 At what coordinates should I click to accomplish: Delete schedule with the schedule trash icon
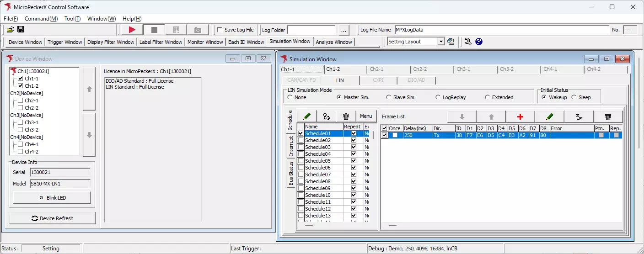click(x=346, y=116)
